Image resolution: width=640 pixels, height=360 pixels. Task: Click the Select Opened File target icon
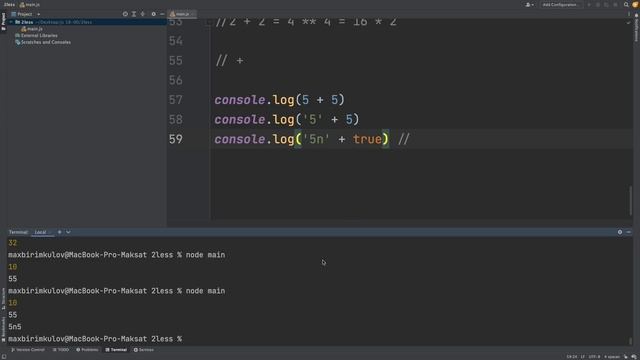pos(125,14)
